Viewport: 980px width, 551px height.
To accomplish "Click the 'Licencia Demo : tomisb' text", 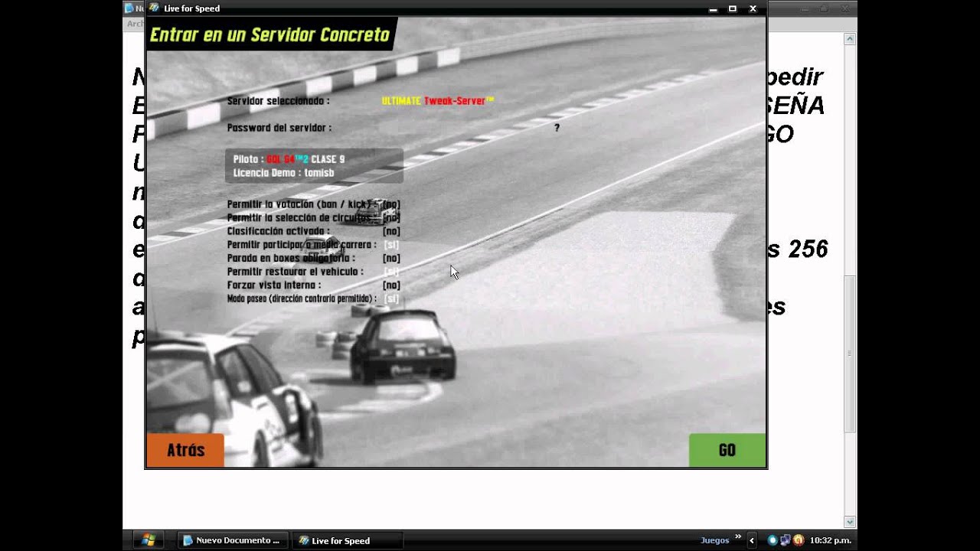I will coord(283,173).
